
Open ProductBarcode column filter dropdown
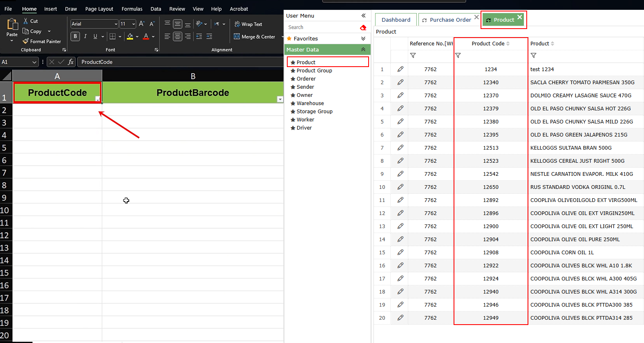pos(280,99)
